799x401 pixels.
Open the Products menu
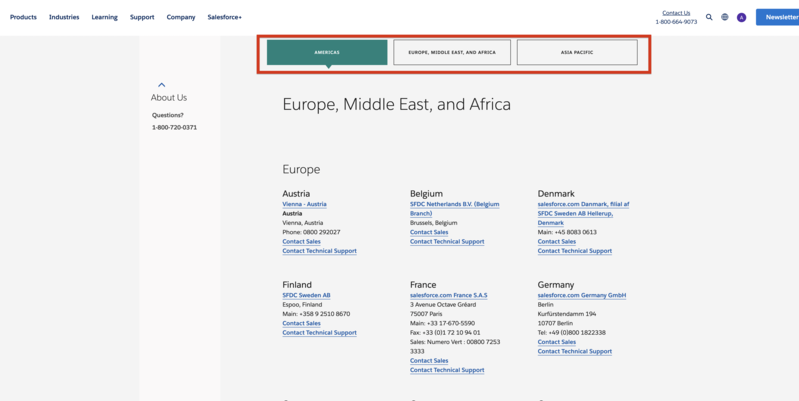pyautogui.click(x=23, y=17)
